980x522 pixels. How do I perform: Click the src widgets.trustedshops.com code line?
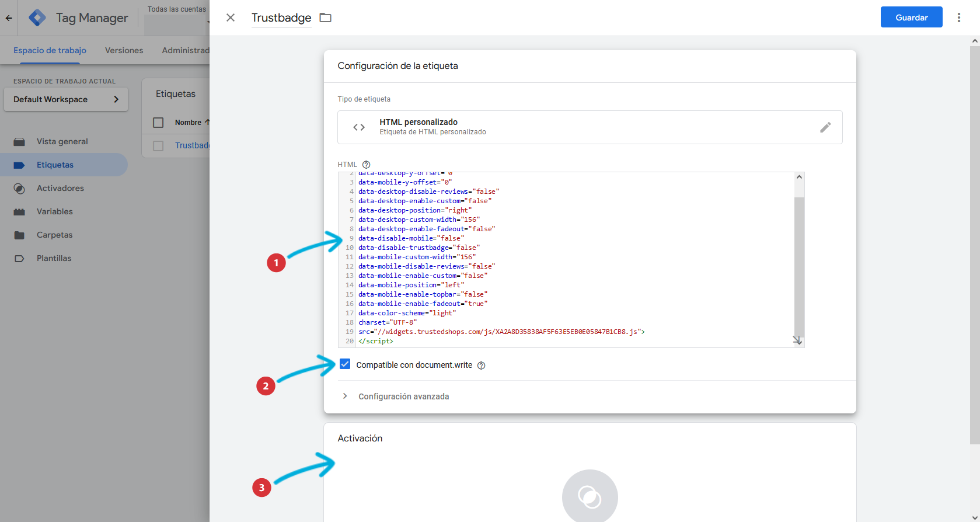click(x=501, y=332)
